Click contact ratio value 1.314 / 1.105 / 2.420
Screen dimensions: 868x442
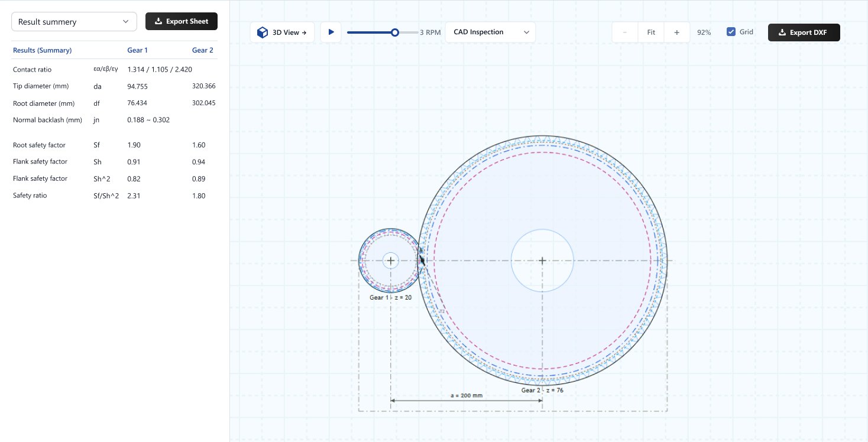coord(158,70)
